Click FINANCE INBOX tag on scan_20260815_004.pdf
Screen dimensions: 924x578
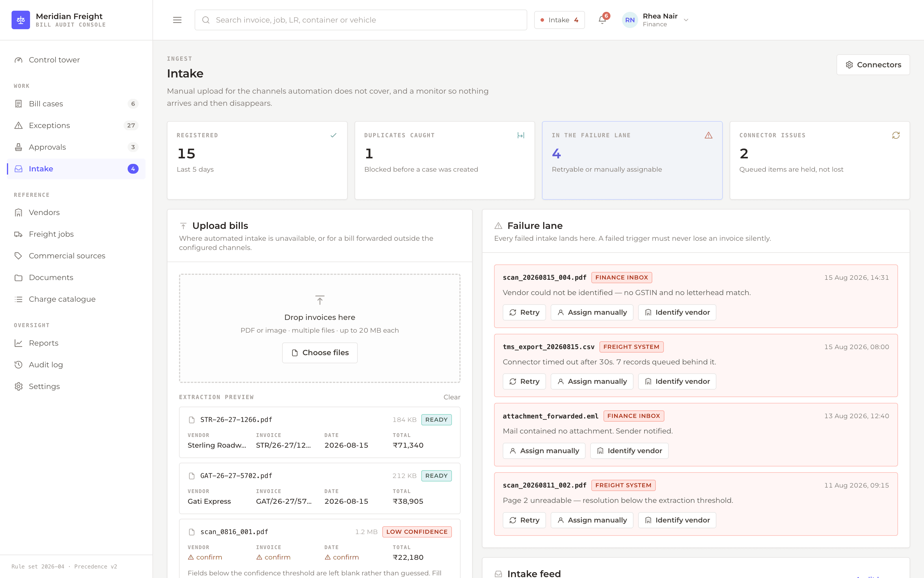click(x=622, y=277)
